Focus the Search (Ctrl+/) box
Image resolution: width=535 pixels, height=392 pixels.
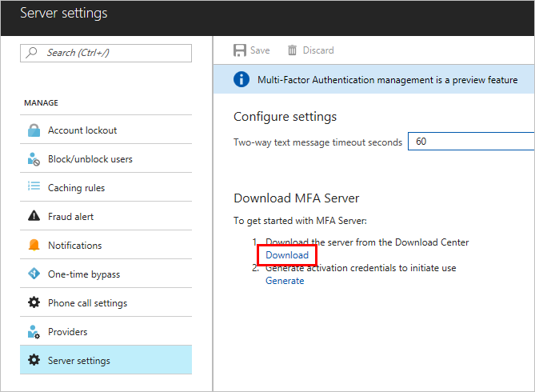(x=112, y=53)
